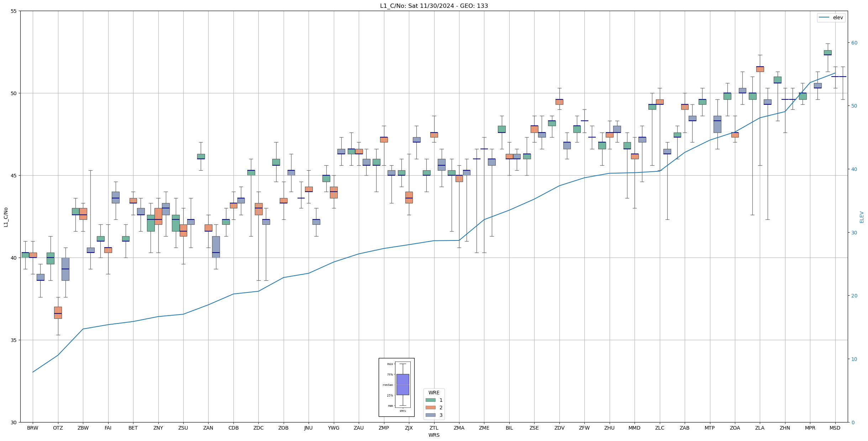The image size is (868, 441).
Task: Click the blue-gray WRE 3 legend swatch
Action: pyautogui.click(x=430, y=415)
